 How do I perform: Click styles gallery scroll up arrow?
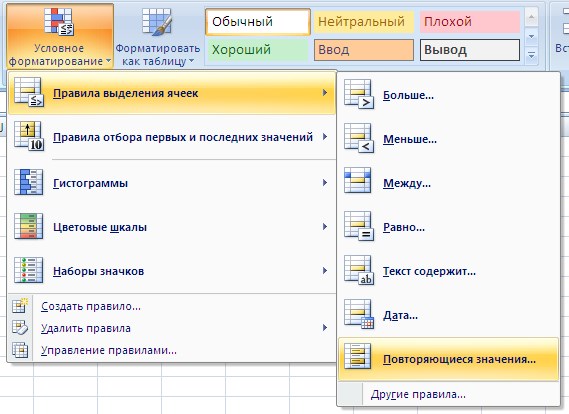[x=531, y=17]
